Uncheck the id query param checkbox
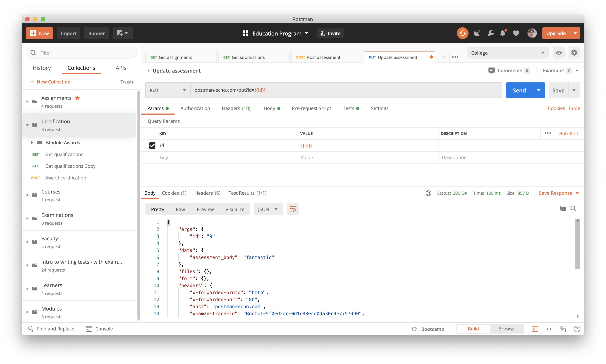Screen dimensions: 606x364 [x=152, y=146]
